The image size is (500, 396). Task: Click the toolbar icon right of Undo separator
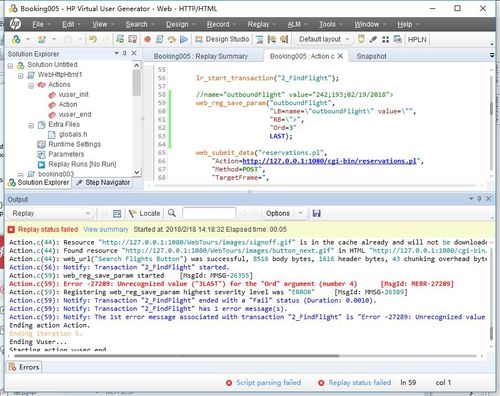point(120,39)
